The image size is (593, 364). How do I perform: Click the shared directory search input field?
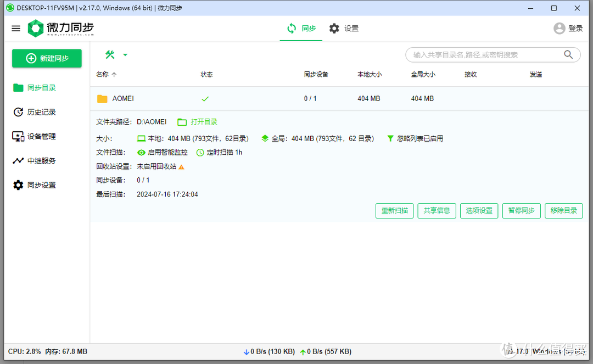pyautogui.click(x=483, y=54)
